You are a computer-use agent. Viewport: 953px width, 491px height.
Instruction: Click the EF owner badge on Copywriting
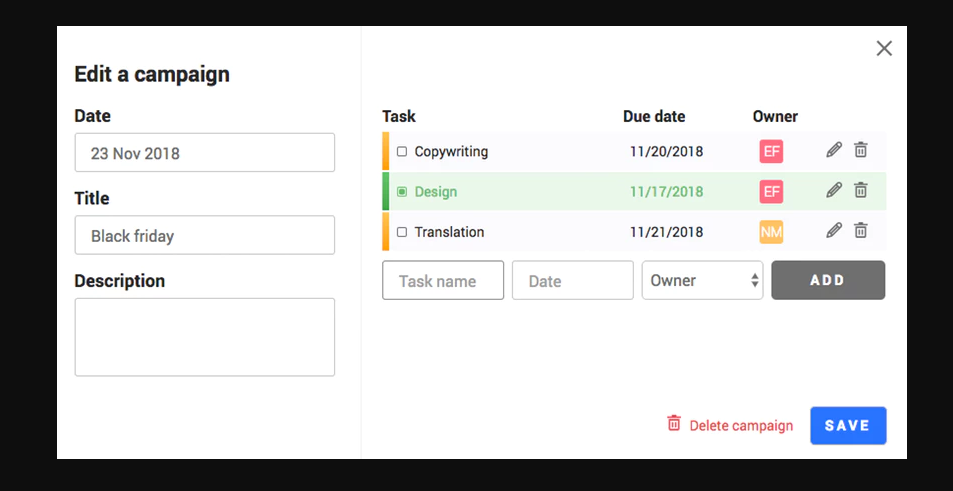click(771, 151)
